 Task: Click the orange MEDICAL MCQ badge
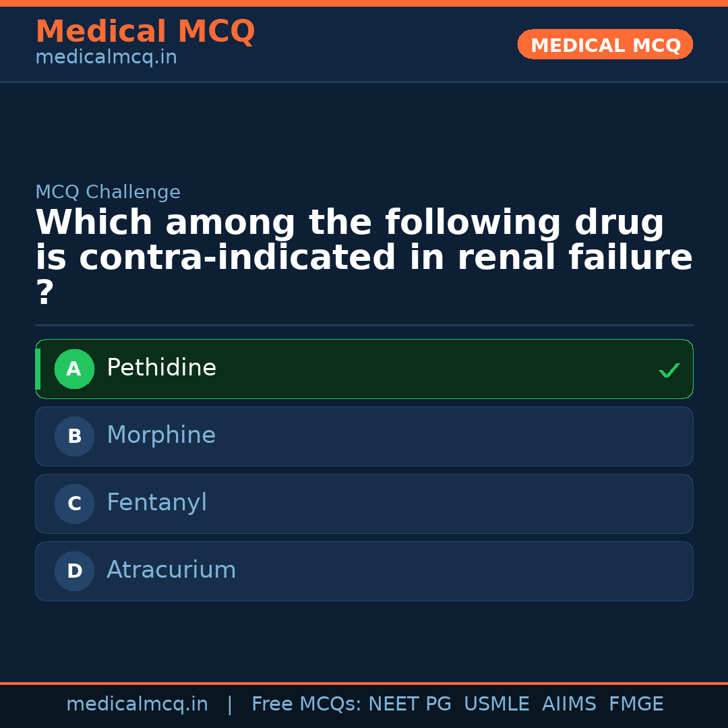(x=605, y=45)
